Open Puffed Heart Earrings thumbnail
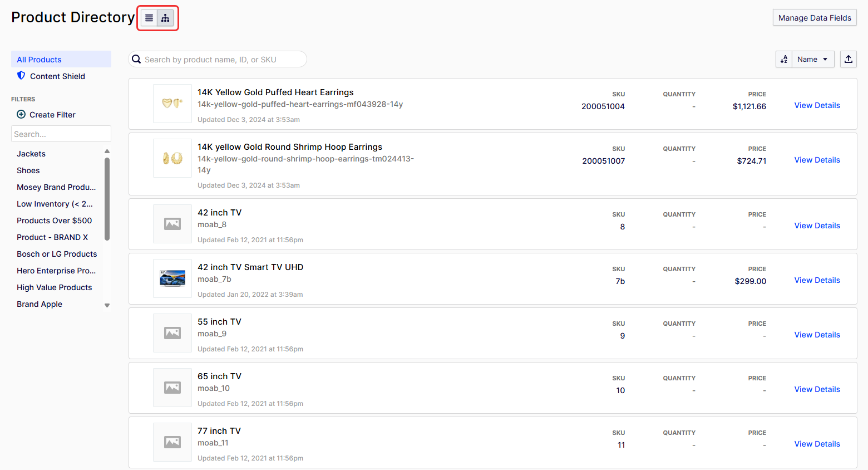The width and height of the screenshot is (868, 470). point(172,104)
